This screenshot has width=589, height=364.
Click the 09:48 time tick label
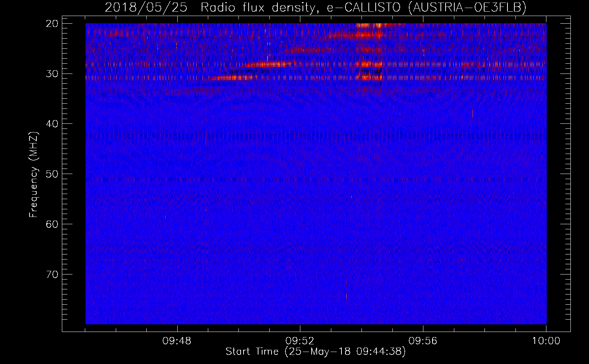(x=177, y=341)
